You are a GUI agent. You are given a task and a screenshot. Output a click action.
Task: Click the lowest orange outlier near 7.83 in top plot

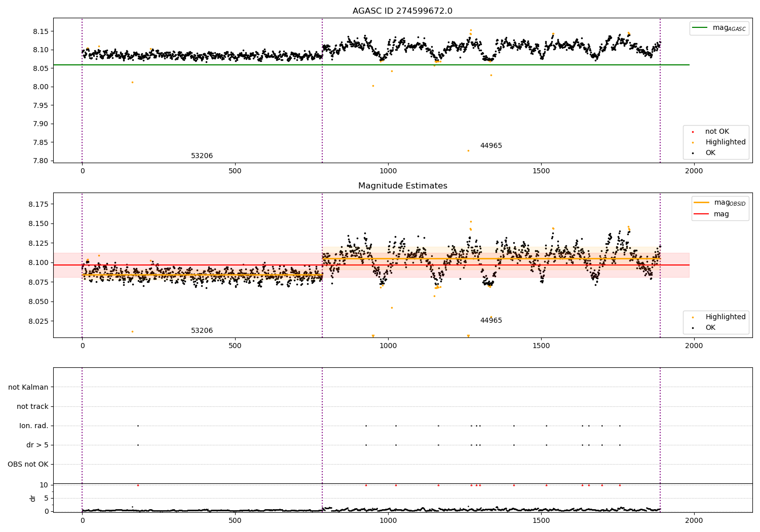coord(468,150)
